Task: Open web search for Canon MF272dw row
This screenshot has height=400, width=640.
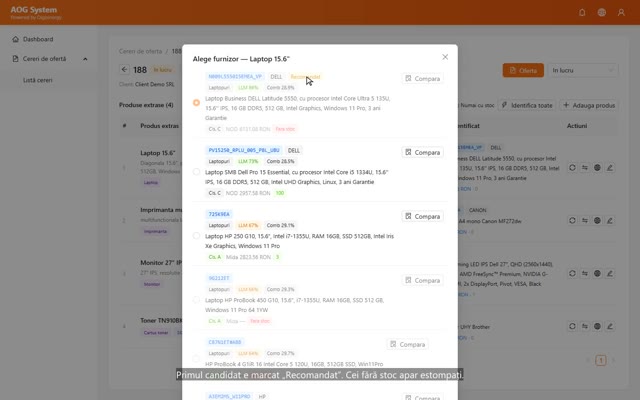Action: pyautogui.click(x=597, y=220)
